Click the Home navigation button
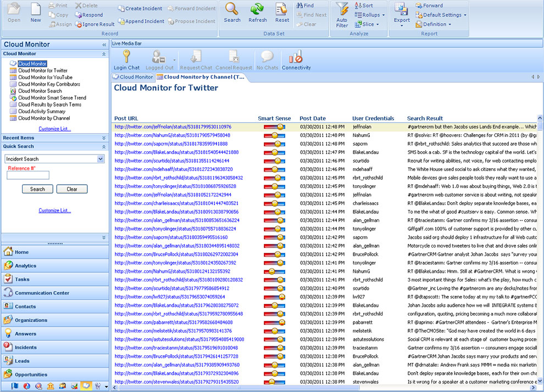544x392 pixels. pos(55,252)
